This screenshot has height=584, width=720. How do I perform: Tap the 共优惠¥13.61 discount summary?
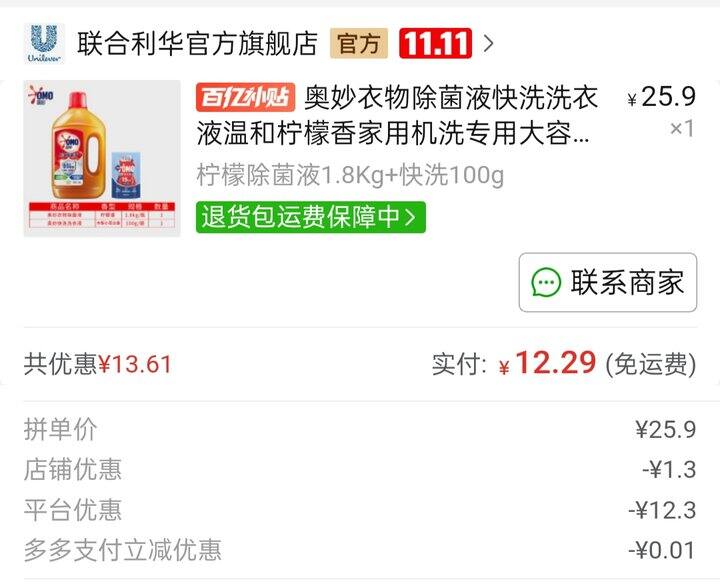coord(98,365)
